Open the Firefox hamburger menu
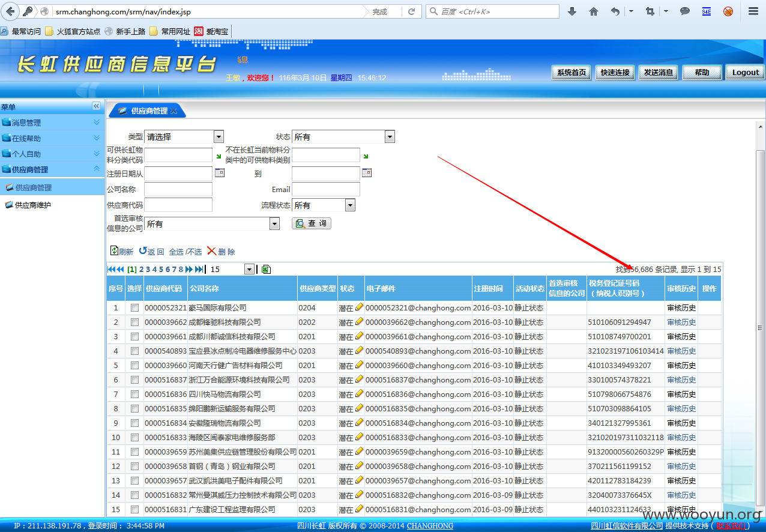This screenshot has width=766, height=532. coord(753,11)
